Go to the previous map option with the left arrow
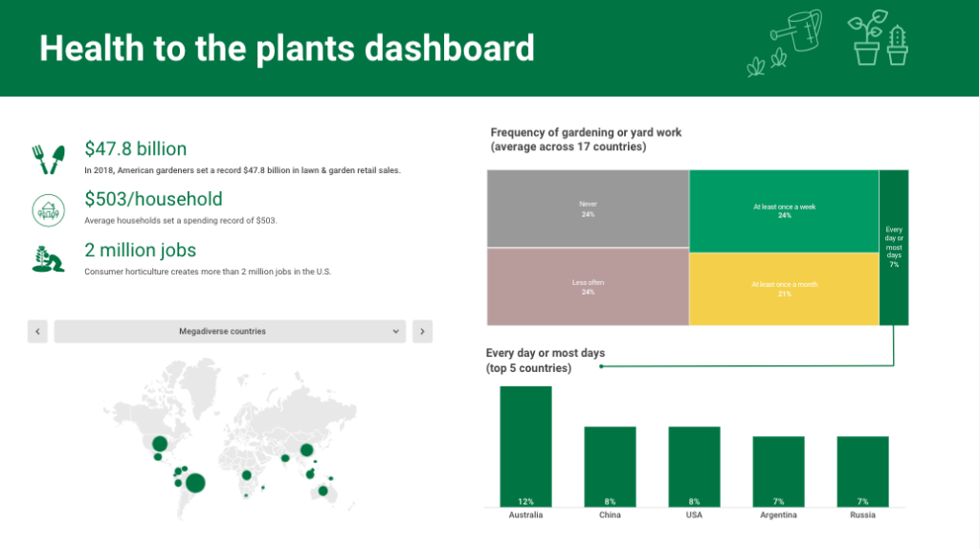980x549 pixels. point(37,332)
